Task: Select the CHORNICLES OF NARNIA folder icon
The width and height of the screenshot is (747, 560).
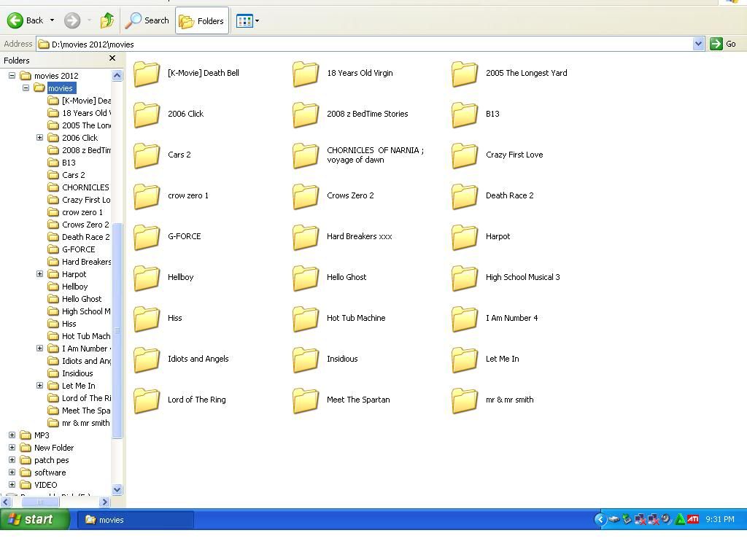Action: click(306, 156)
